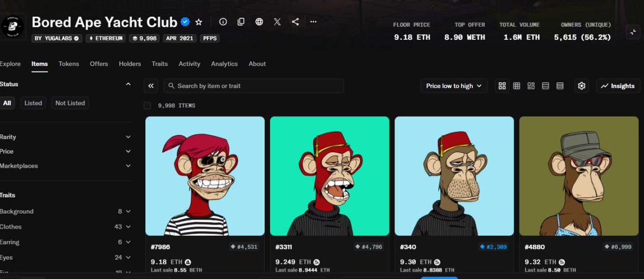Click the Bored Ape Yacht Club collection logo
644x279 pixels.
13,27
